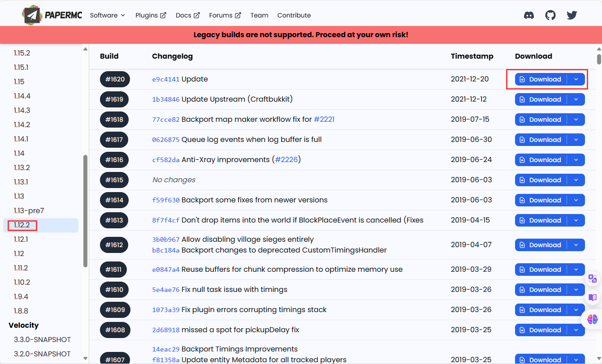Screen dimensions: 602x364
Task: Open the GitHub icon link
Action: click(550, 15)
